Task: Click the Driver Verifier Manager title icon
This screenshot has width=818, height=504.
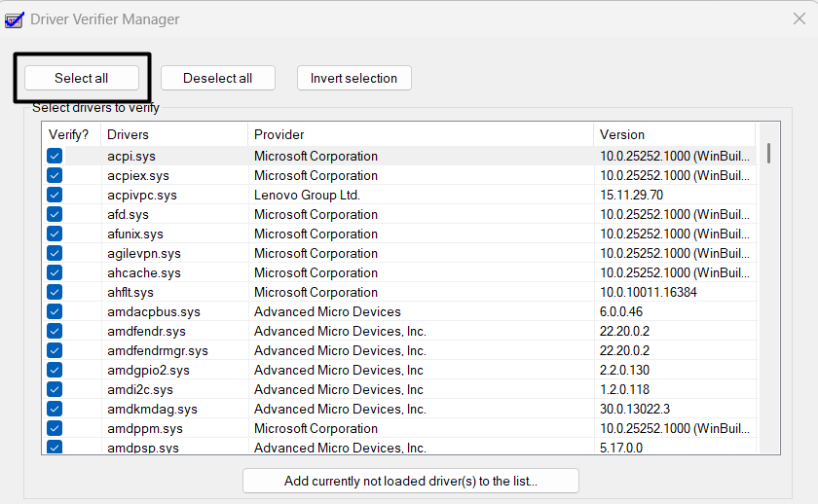Action: click(15, 19)
